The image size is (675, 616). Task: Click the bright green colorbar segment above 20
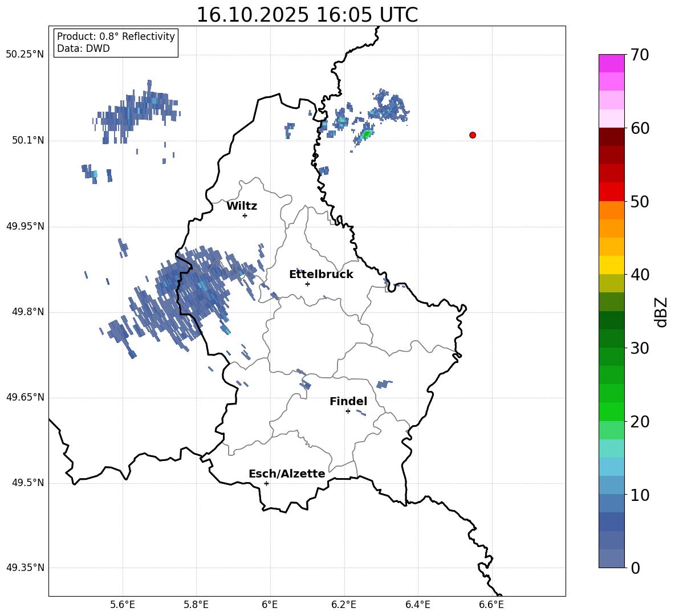coord(612,411)
